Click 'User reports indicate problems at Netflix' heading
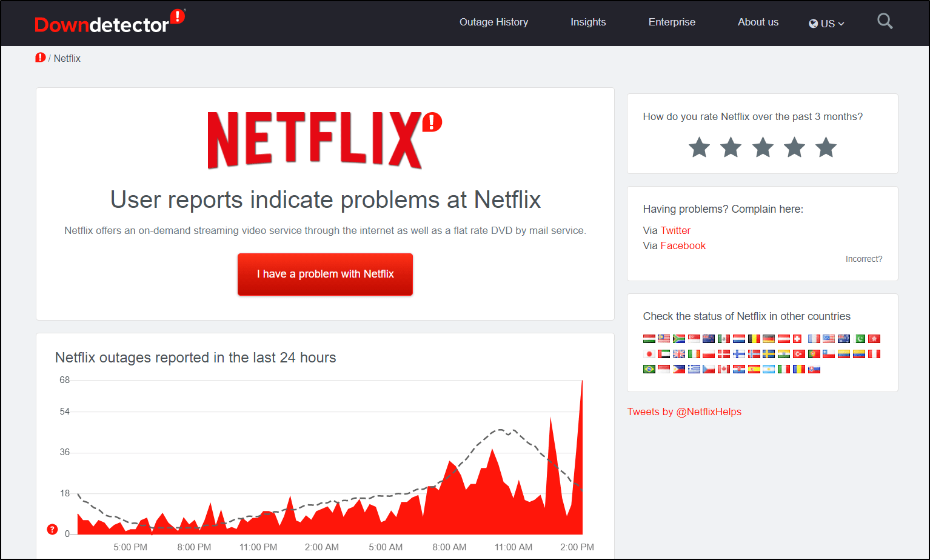 [x=325, y=199]
